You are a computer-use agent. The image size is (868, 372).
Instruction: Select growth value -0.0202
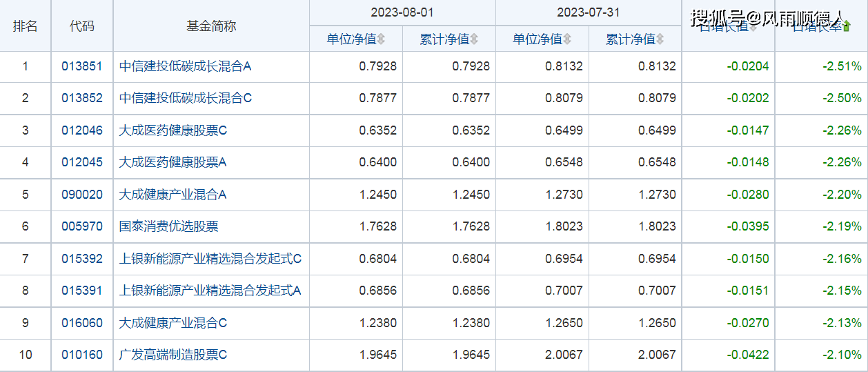(748, 98)
